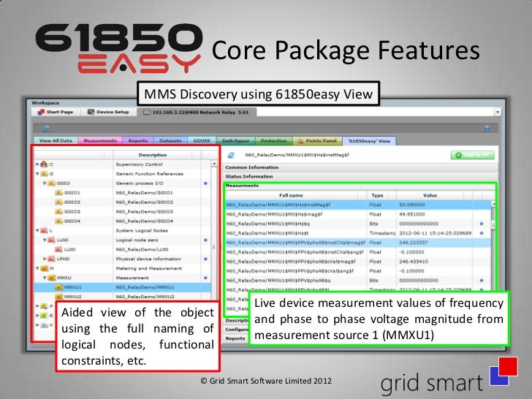
Task: Collapse the M Metering node
Action: coord(37,268)
